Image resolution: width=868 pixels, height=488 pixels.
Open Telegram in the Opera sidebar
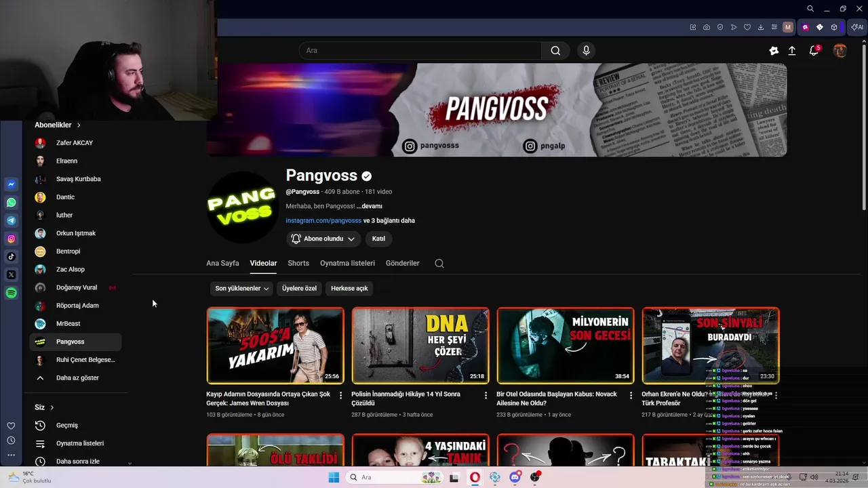[x=12, y=220]
